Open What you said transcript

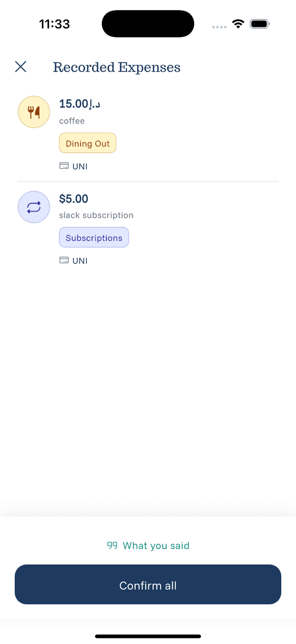[x=156, y=545]
